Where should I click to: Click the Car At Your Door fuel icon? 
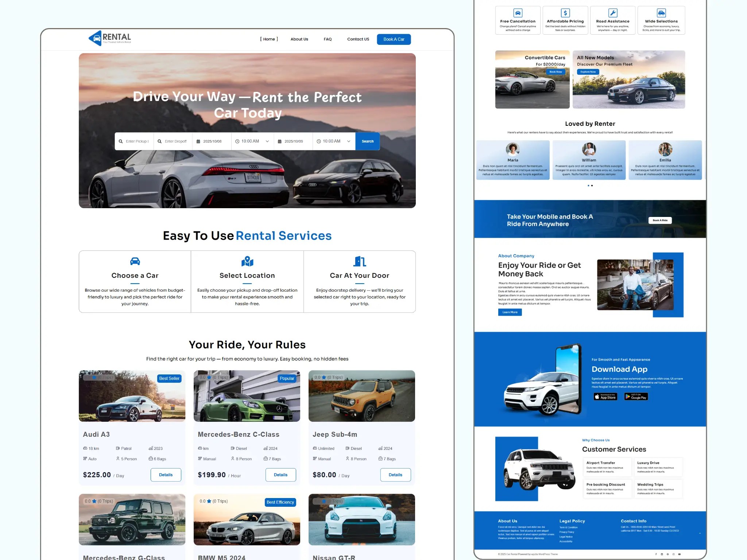point(359,261)
